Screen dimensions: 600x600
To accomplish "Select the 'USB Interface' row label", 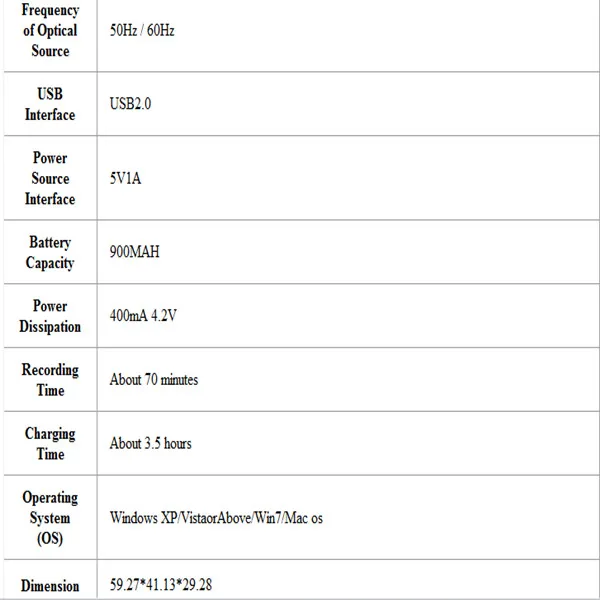I will pyautogui.click(x=50, y=104).
